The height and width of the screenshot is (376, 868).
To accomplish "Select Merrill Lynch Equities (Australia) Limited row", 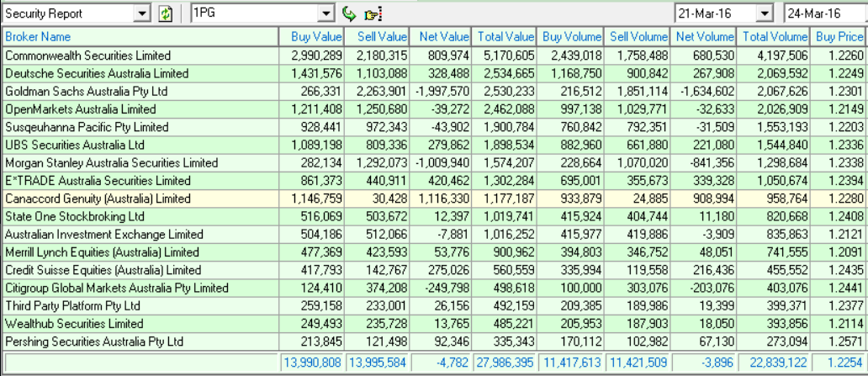I will 434,252.
